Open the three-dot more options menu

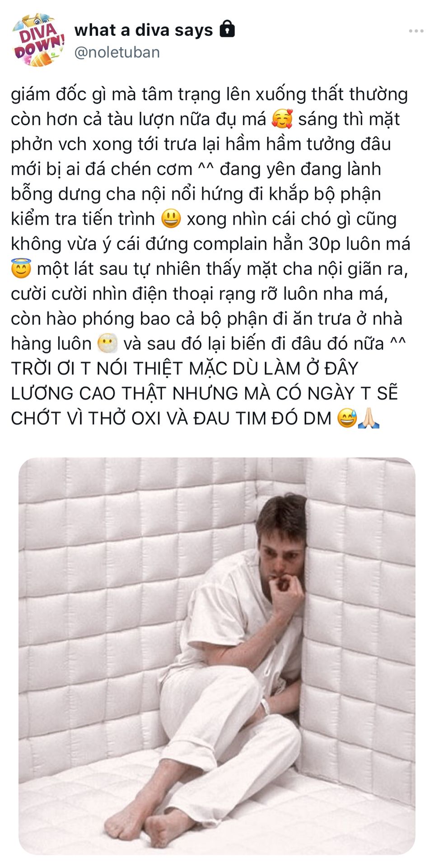point(416,31)
